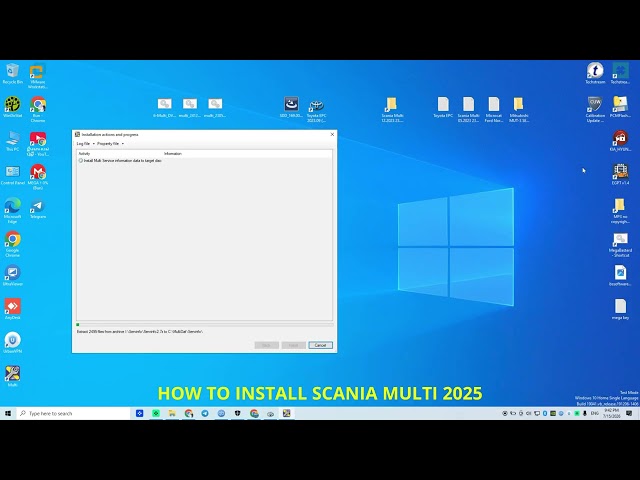Viewport: 640px width, 480px height.
Task: Open the KIA_HYUN desktop icon
Action: (x=620, y=141)
